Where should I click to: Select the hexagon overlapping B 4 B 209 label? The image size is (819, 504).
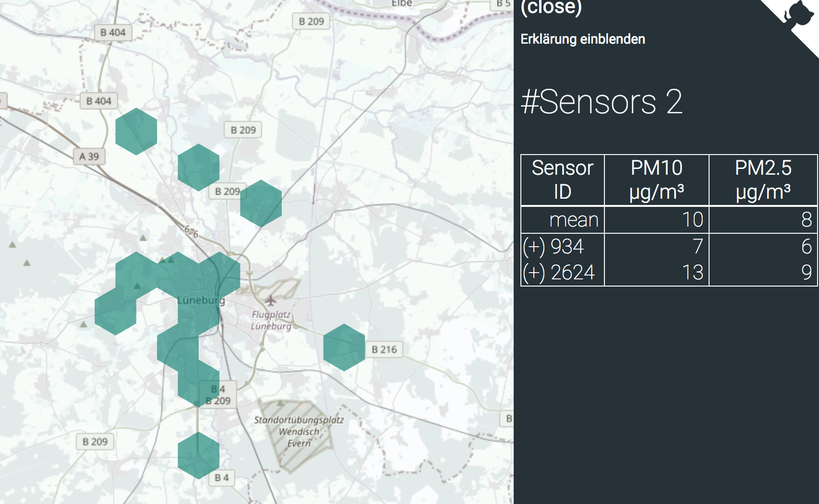point(199,384)
